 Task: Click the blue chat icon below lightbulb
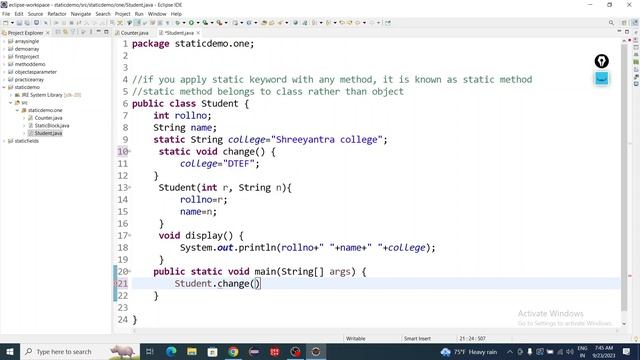point(601,78)
